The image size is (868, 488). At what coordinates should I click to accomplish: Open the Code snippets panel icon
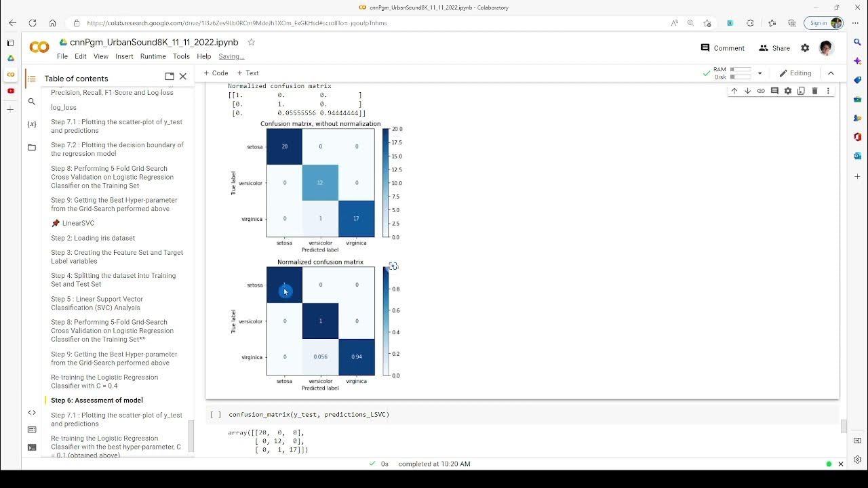coord(31,412)
